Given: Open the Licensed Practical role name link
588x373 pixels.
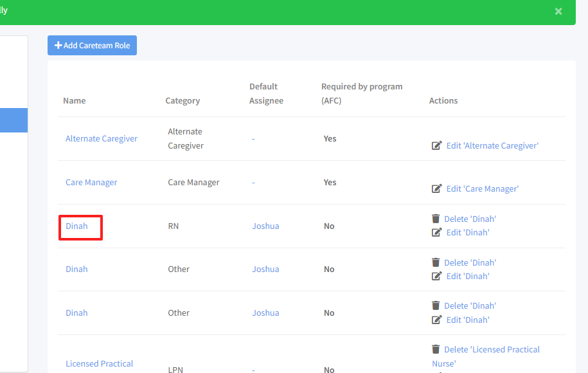Looking at the screenshot, I should (99, 364).
